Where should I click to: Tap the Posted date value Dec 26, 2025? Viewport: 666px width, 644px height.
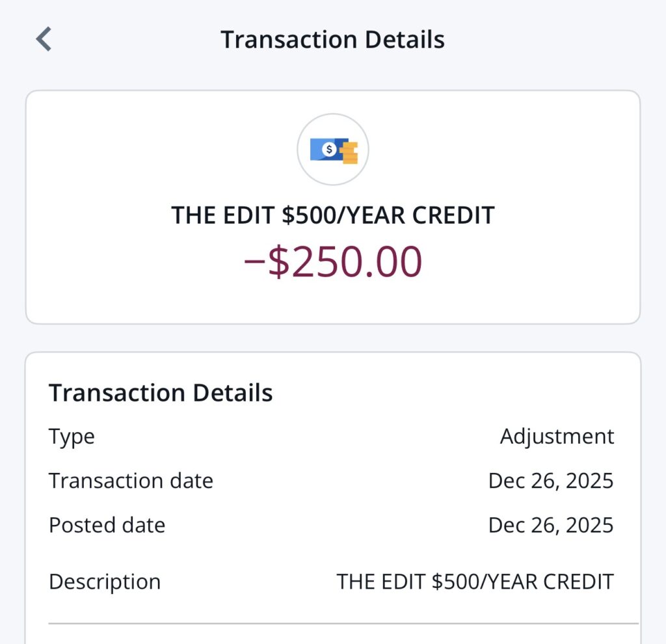tap(550, 525)
